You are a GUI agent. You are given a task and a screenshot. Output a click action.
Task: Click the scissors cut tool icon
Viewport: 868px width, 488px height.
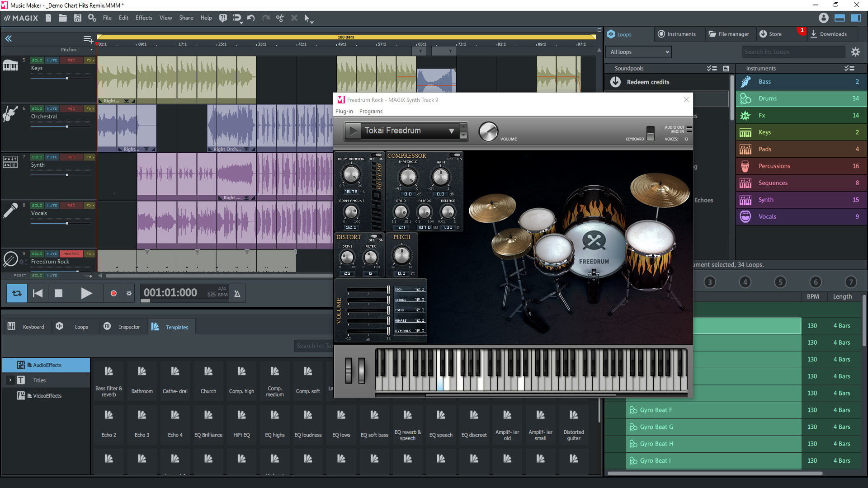pos(280,18)
